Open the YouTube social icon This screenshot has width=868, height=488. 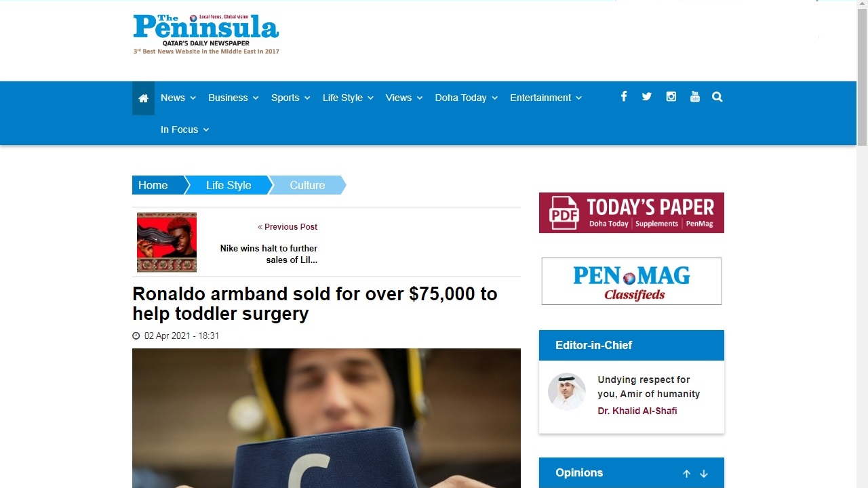click(695, 97)
